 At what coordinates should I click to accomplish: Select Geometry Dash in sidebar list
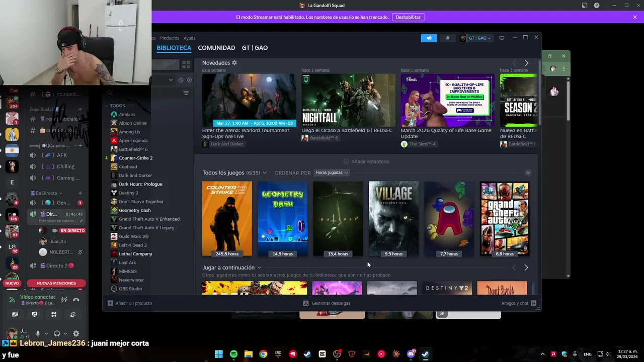tap(134, 210)
